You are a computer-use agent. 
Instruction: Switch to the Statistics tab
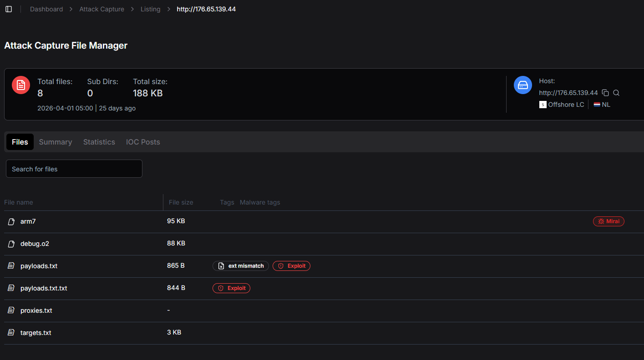99,142
